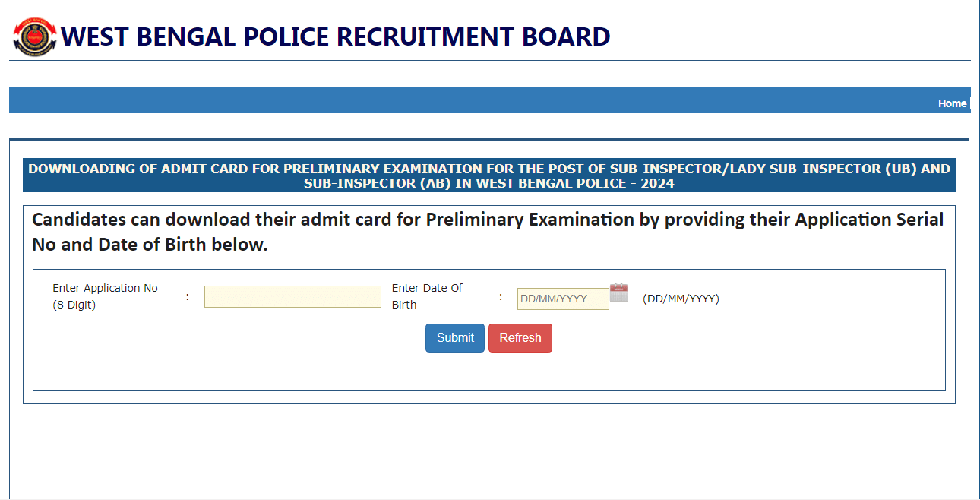Focus the Application No input box

(x=292, y=297)
